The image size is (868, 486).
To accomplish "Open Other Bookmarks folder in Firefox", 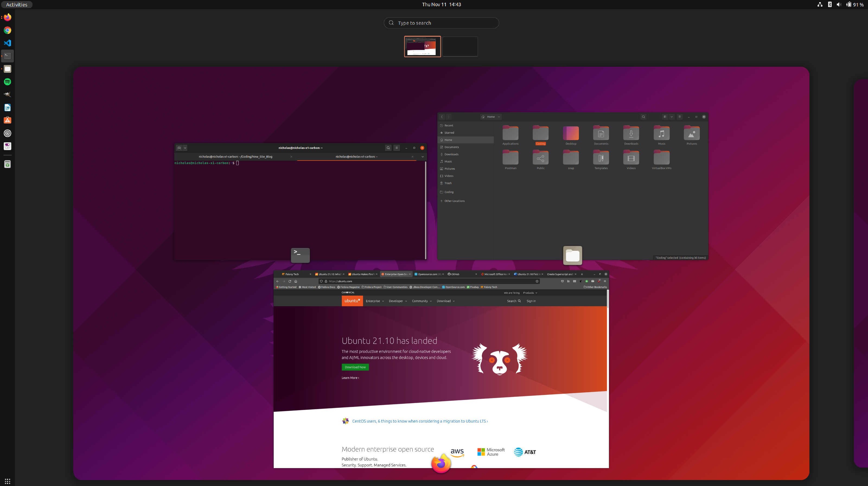I will click(595, 287).
